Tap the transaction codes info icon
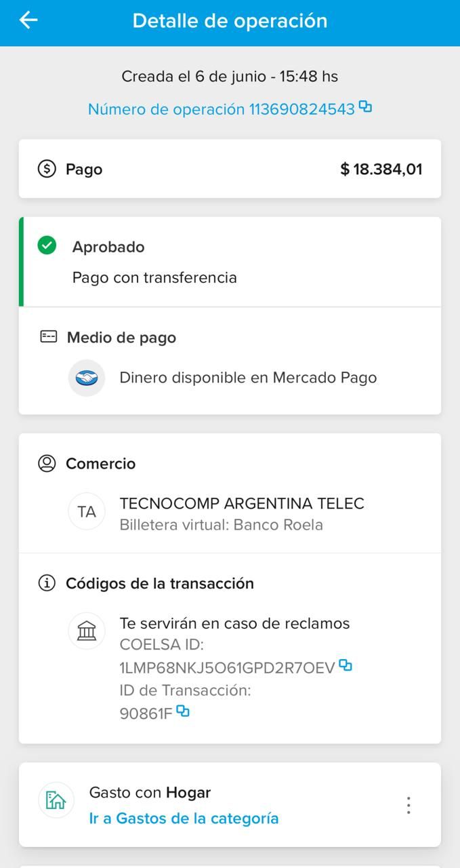This screenshot has height=868, width=460. coord(47,583)
